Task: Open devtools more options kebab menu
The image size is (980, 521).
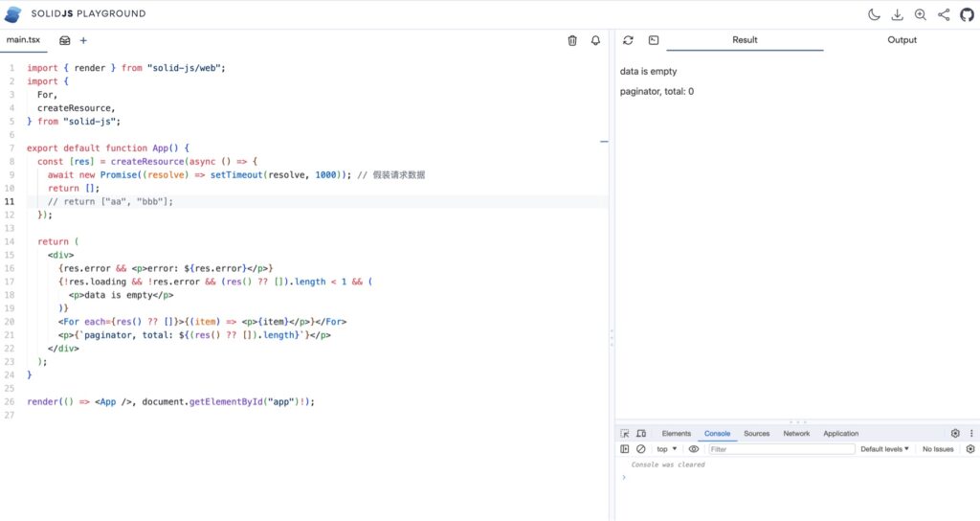Action: click(x=971, y=434)
